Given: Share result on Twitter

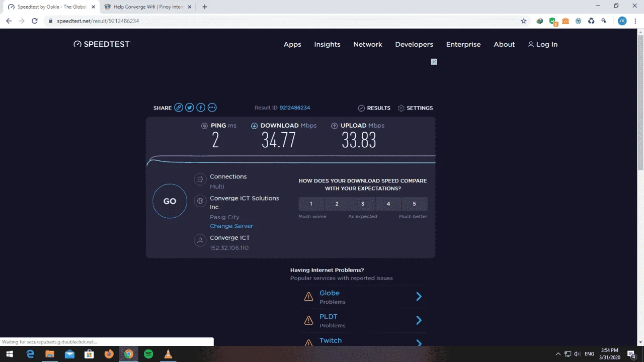Looking at the screenshot, I should pyautogui.click(x=190, y=108).
